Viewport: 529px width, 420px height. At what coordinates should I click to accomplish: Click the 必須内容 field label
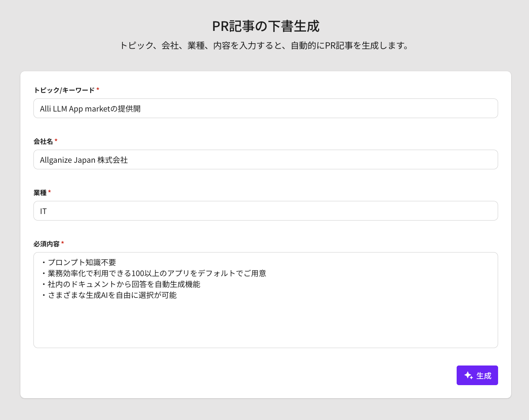coord(46,244)
